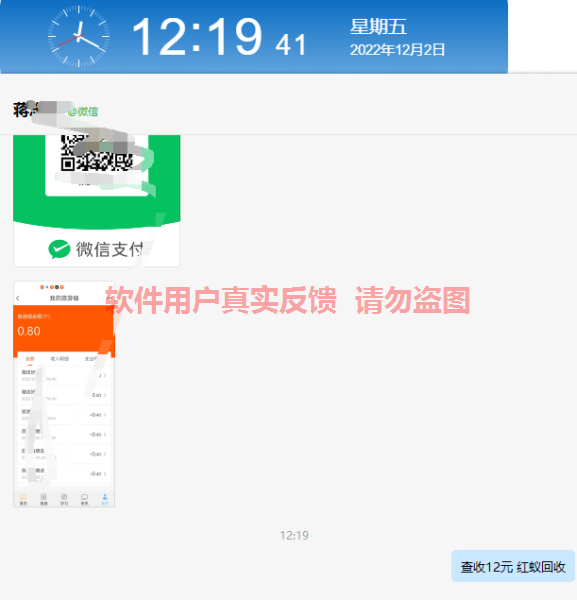This screenshot has height=600, width=577.
Task: Click the back arrow in the phone screenshot
Action: [x=18, y=298]
